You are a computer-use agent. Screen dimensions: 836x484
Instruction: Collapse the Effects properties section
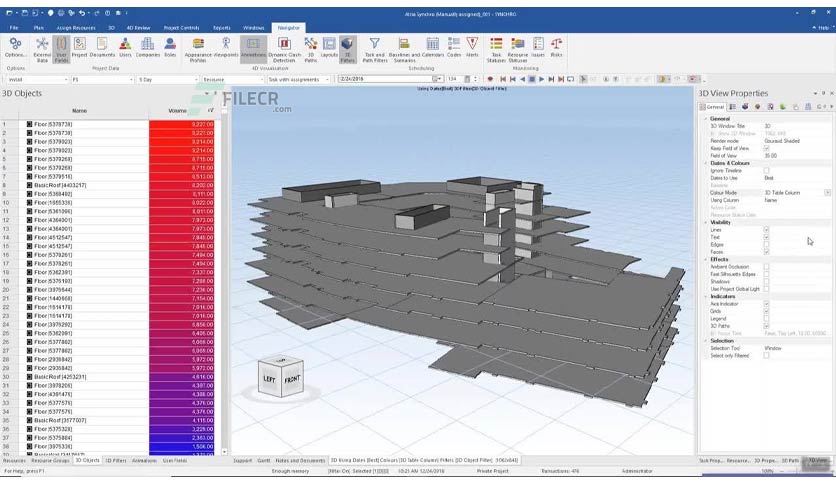coord(706,259)
